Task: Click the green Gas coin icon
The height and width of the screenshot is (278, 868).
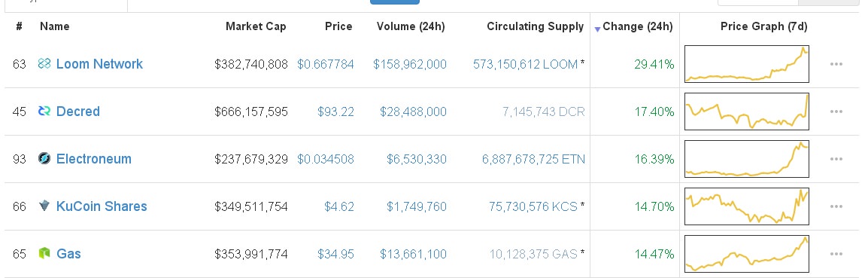Action: (44, 254)
